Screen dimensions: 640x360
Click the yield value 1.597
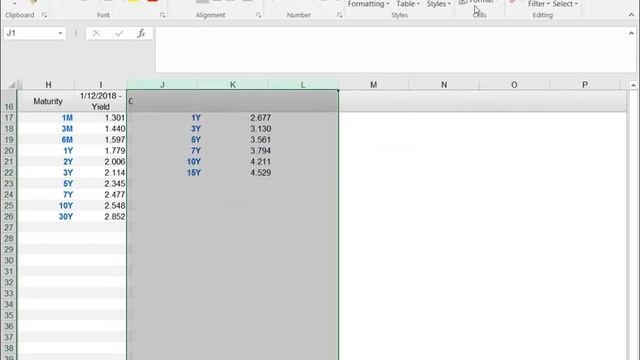click(100, 140)
